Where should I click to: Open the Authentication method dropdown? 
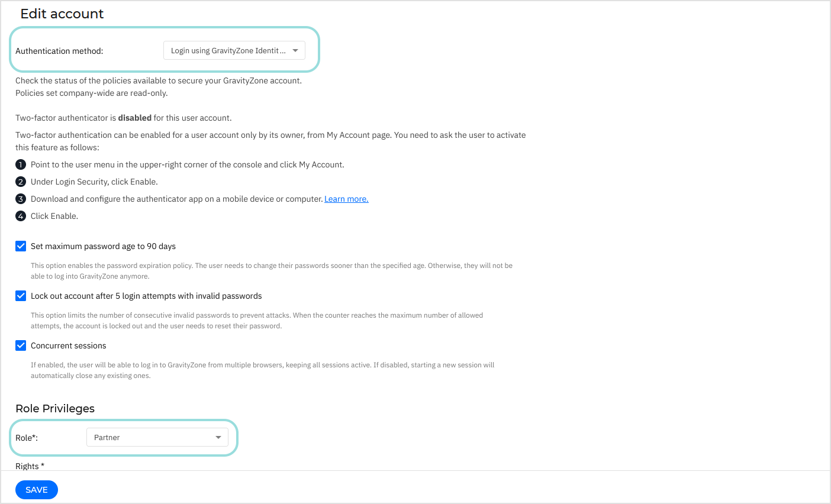coord(234,50)
